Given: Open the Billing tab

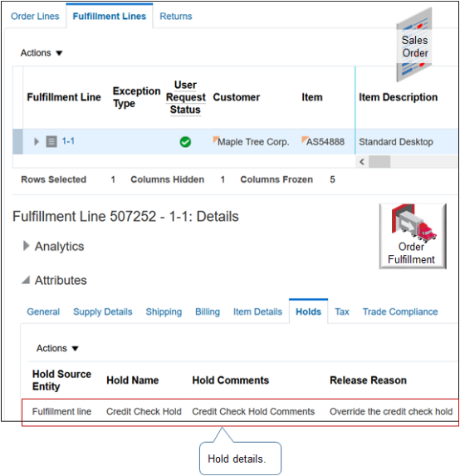Looking at the screenshot, I should [x=208, y=312].
